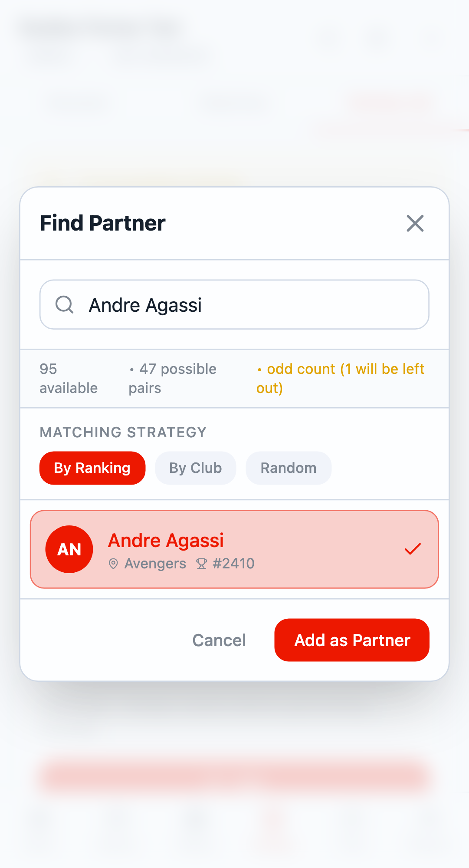
Task: Switch to the Find Partner header area
Action: 102,223
